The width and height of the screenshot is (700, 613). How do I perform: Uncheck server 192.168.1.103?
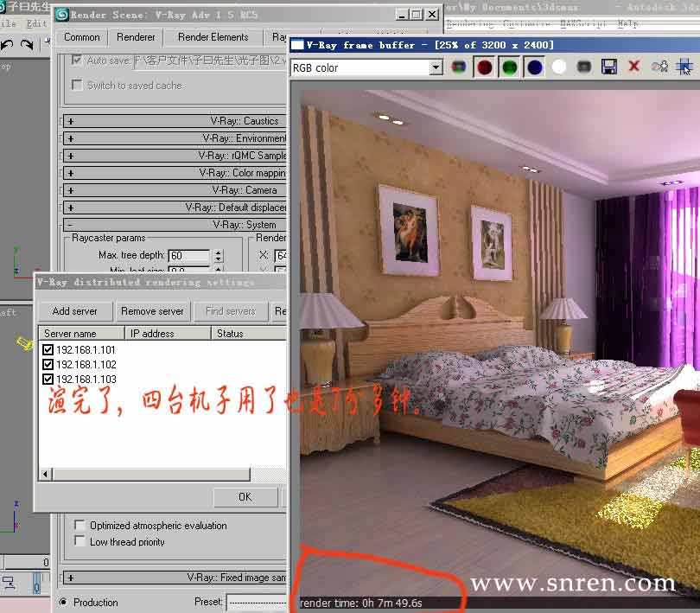pos(48,380)
